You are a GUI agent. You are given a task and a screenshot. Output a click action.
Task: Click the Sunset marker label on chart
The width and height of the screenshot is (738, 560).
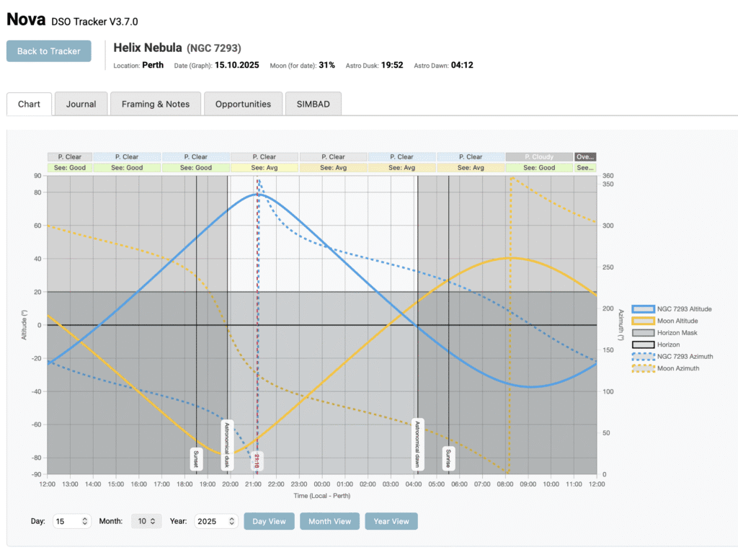coord(195,458)
